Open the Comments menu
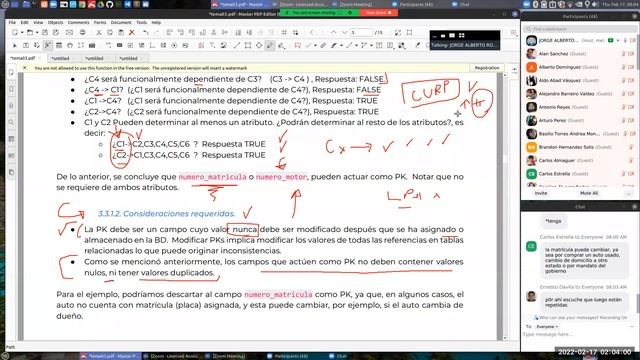Screen dimensions: 640x360 click(x=78, y=22)
